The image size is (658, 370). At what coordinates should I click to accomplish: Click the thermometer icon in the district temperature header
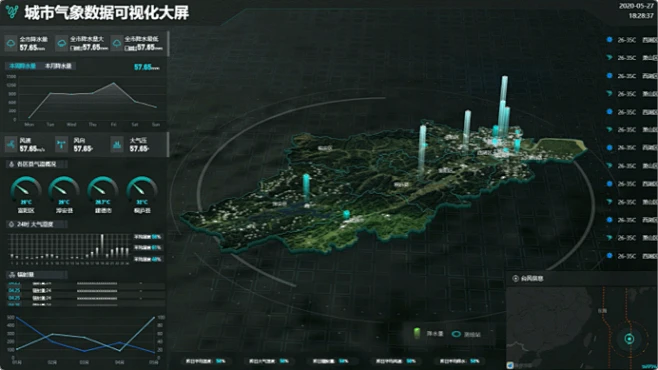(x=11, y=164)
